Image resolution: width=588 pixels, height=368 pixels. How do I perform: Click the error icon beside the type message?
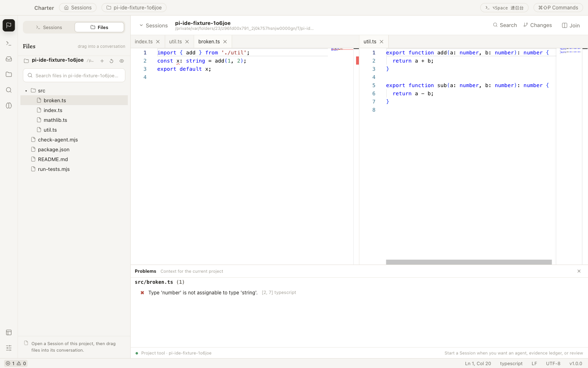point(142,293)
